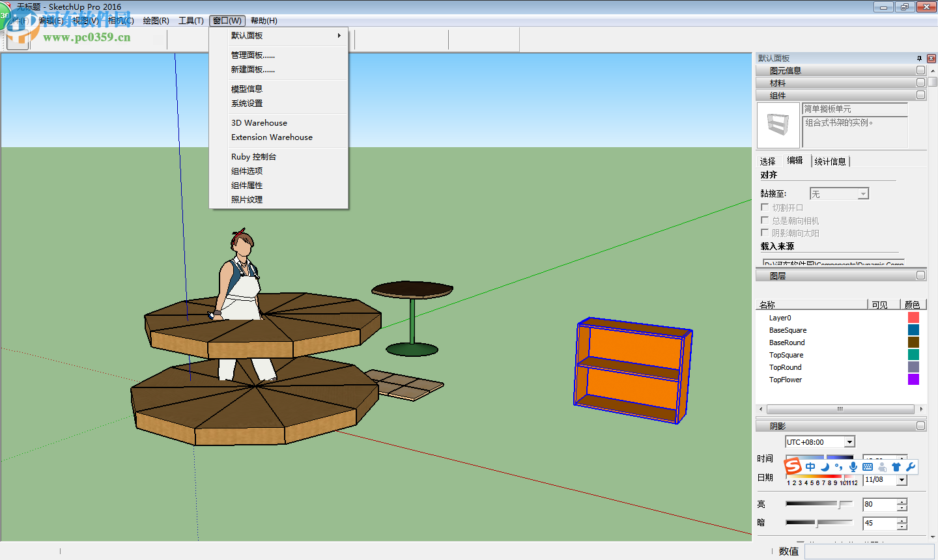
Task: Open Sogou settings via the wrench icon
Action: [x=911, y=466]
